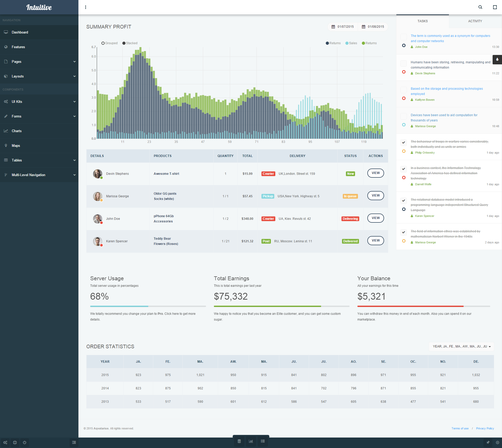This screenshot has width=502, height=448.
Task: Click the bar chart icon at bottom
Action: 251,441
